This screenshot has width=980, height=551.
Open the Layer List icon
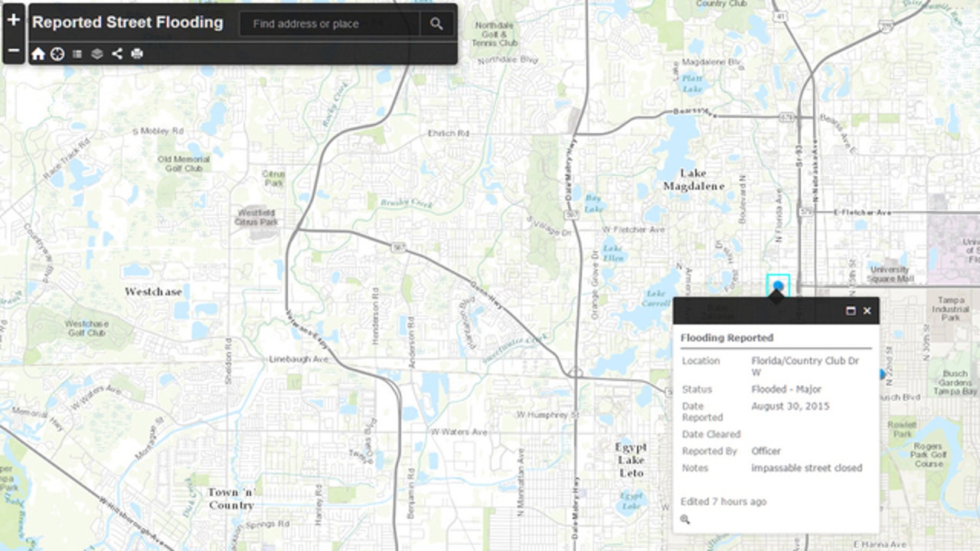tap(96, 54)
